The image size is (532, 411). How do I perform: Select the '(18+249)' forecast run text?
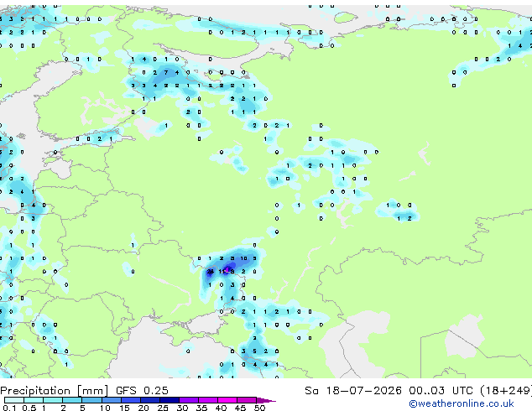pos(506,391)
